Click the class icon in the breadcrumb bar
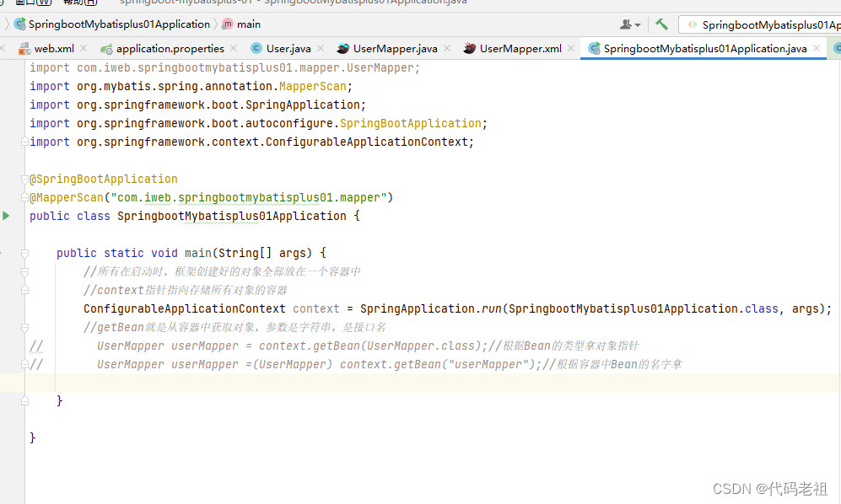This screenshot has width=841, height=504. 20,24
